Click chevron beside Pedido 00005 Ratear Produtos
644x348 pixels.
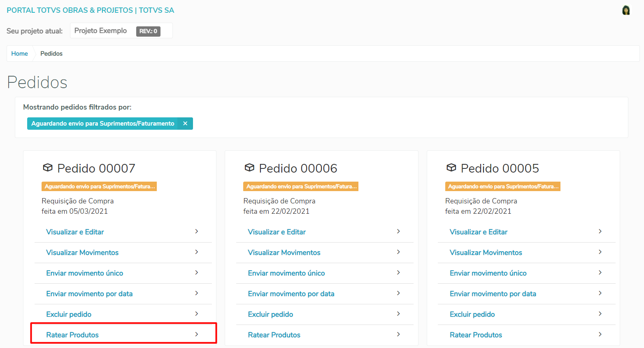[600, 334]
